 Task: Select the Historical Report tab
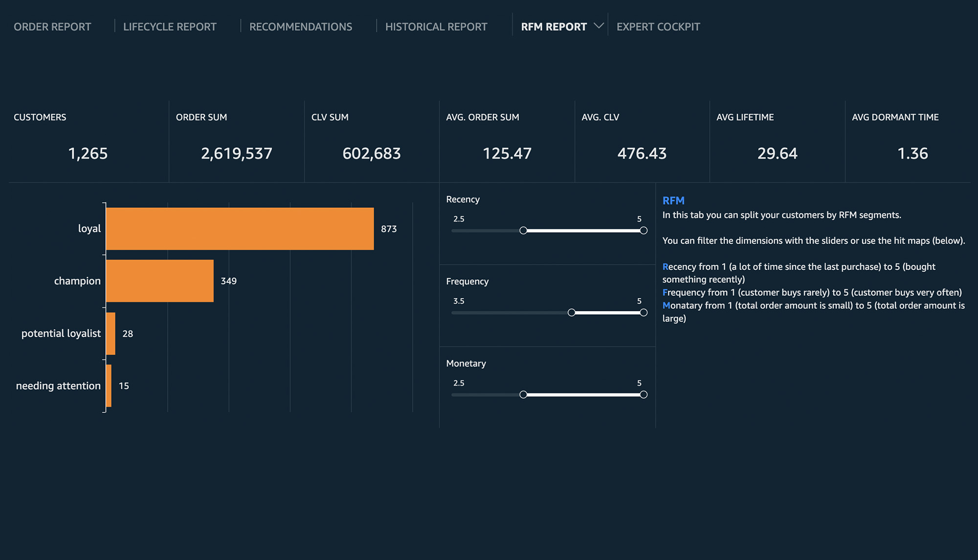pos(436,27)
